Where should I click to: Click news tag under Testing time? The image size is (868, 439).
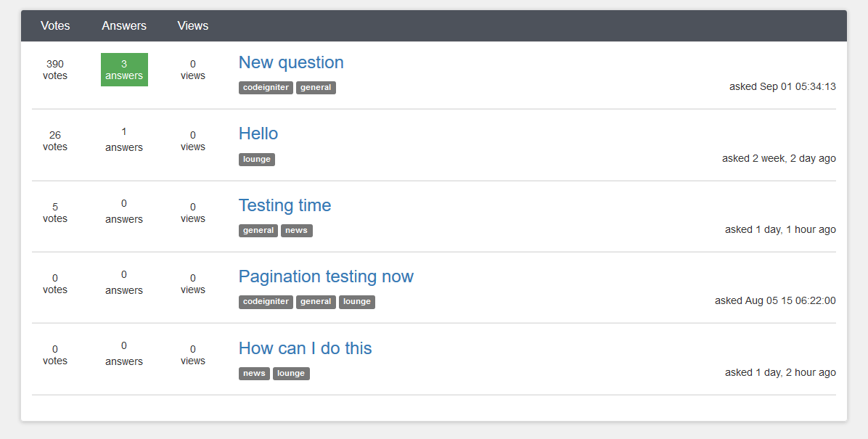coord(296,230)
